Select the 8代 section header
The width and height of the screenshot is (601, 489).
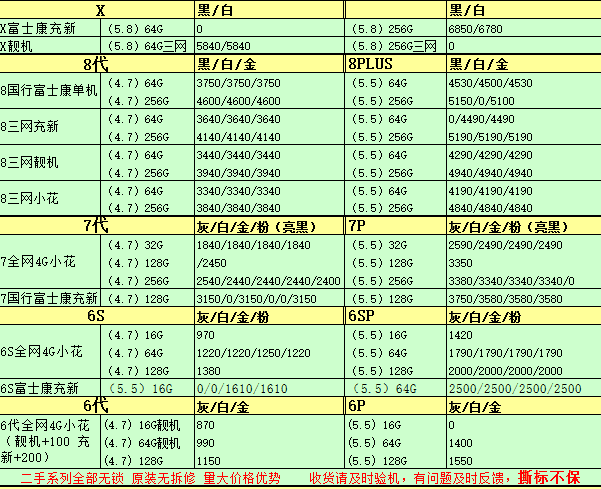pos(97,64)
